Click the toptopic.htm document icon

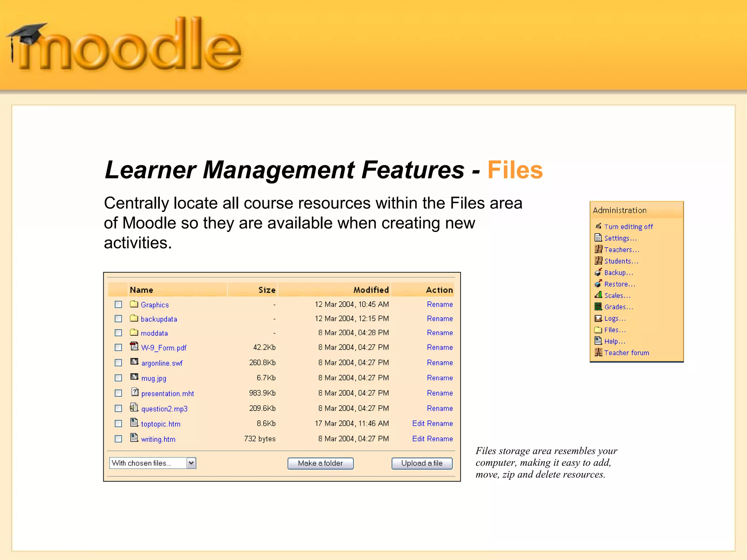coord(134,423)
